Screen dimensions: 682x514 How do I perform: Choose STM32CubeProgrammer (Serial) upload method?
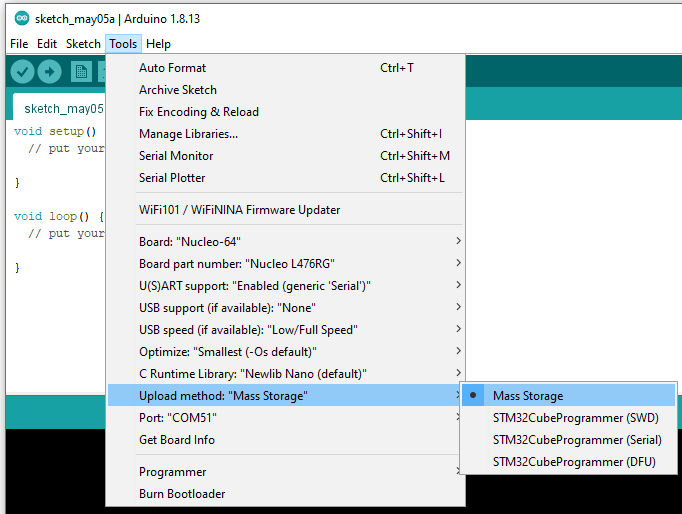tap(562, 440)
